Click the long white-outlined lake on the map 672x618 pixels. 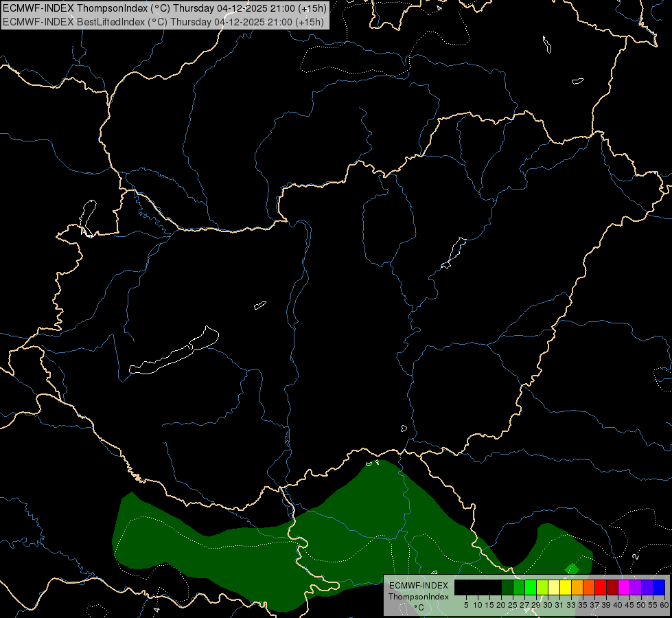174,354
